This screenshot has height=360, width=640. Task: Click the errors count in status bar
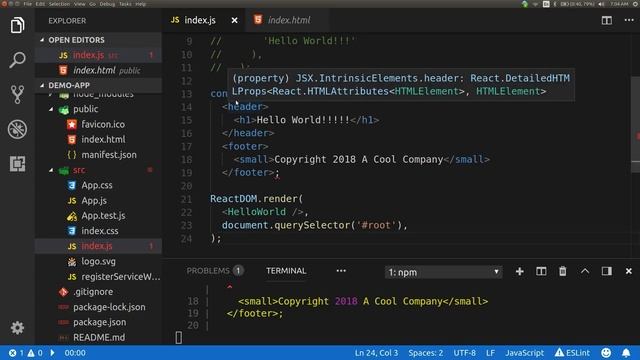coord(16,353)
